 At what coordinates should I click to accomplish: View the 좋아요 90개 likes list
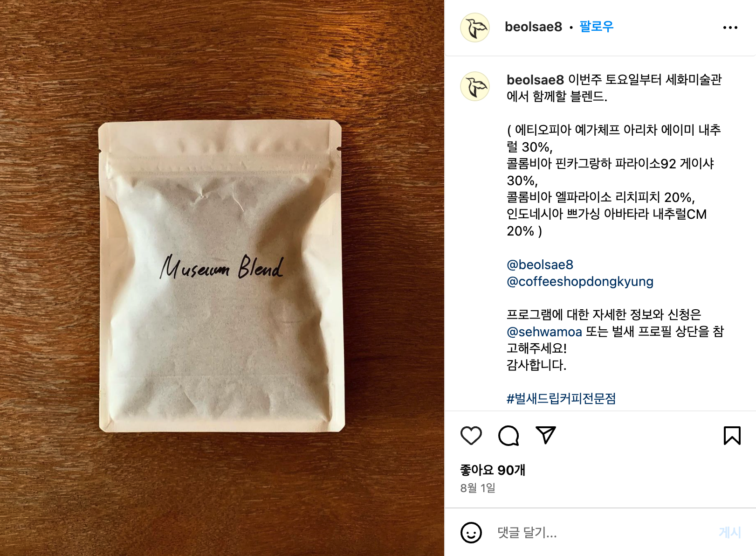493,470
